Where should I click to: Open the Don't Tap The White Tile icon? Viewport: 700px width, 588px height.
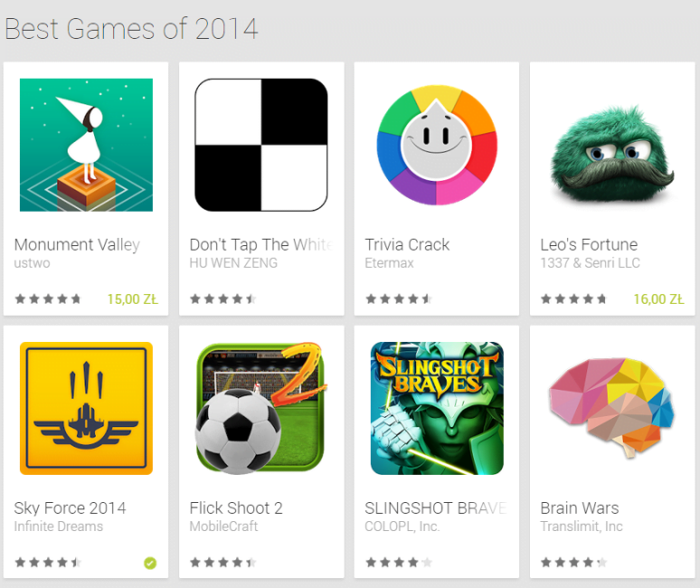[261, 145]
